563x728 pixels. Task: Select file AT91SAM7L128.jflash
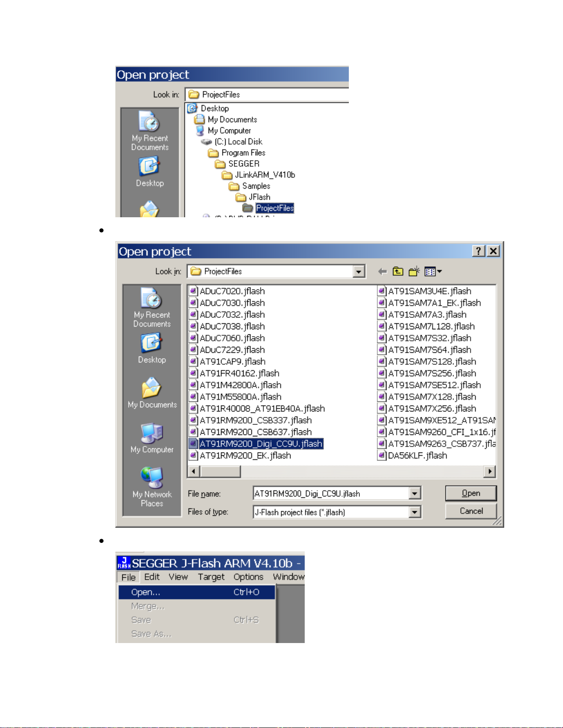(x=427, y=327)
